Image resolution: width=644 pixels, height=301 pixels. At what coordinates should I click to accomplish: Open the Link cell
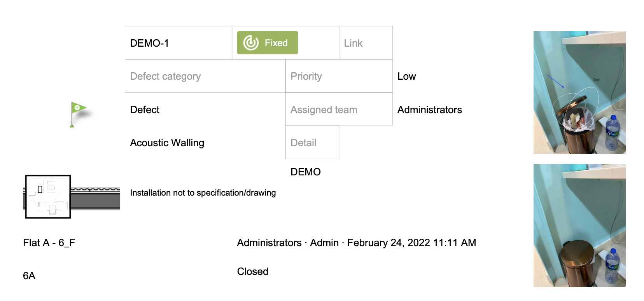tap(366, 43)
